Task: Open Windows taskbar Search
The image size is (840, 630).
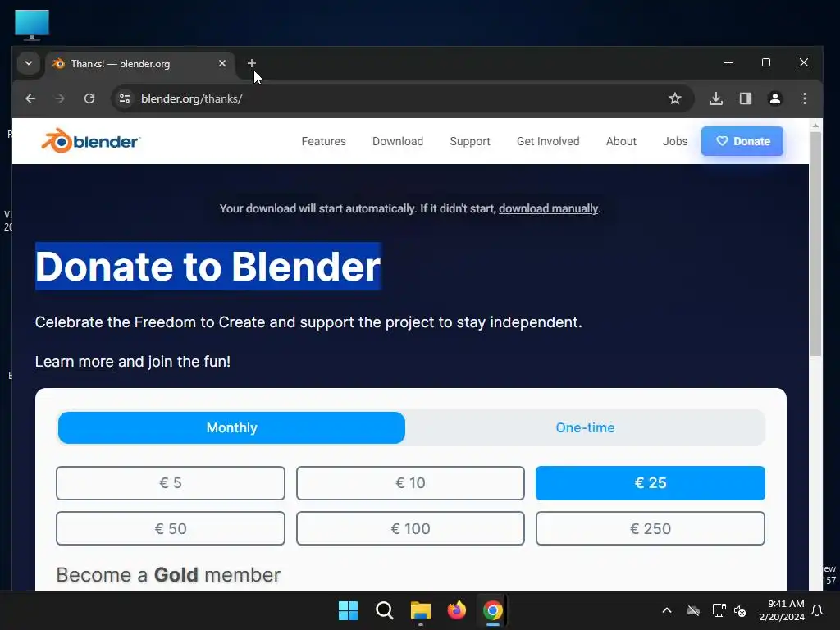Action: 384,610
